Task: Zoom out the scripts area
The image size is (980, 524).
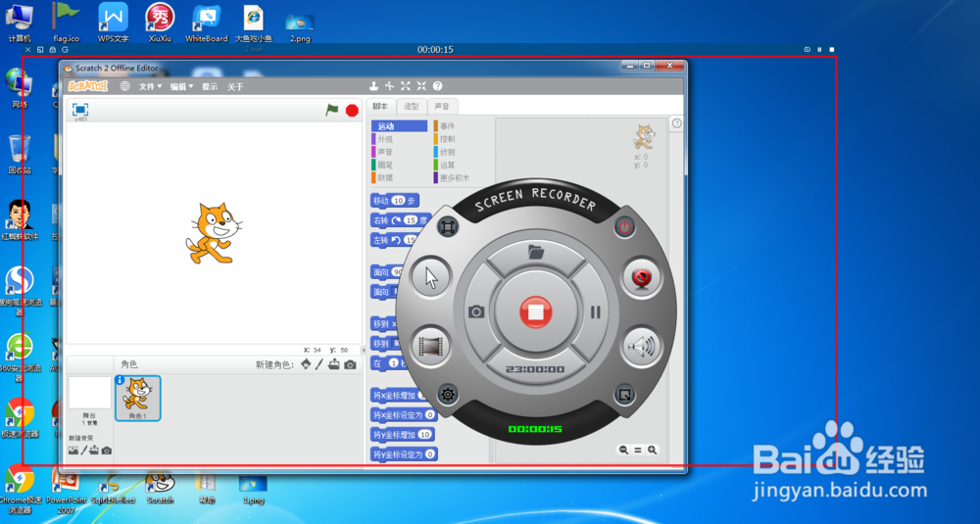Action: [x=623, y=450]
